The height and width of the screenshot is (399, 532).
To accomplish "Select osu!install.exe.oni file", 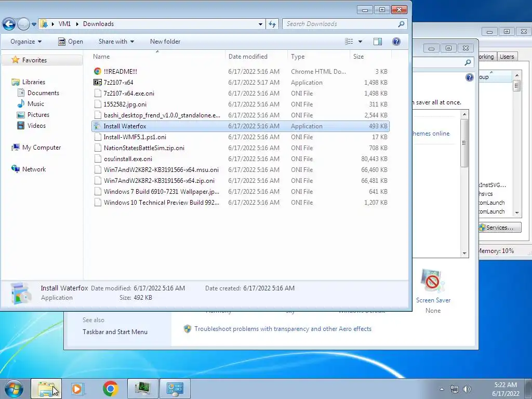I will click(x=241, y=159).
